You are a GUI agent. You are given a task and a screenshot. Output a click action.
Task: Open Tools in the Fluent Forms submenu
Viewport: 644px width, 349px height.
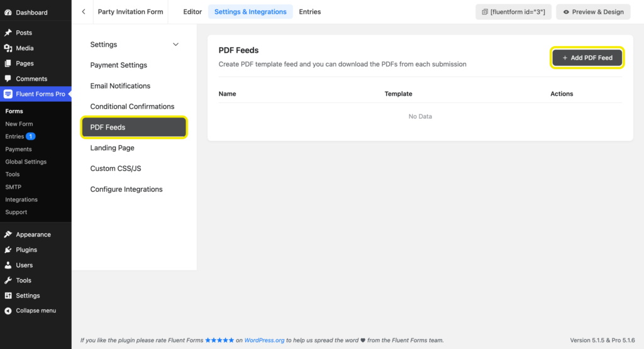[x=13, y=174]
